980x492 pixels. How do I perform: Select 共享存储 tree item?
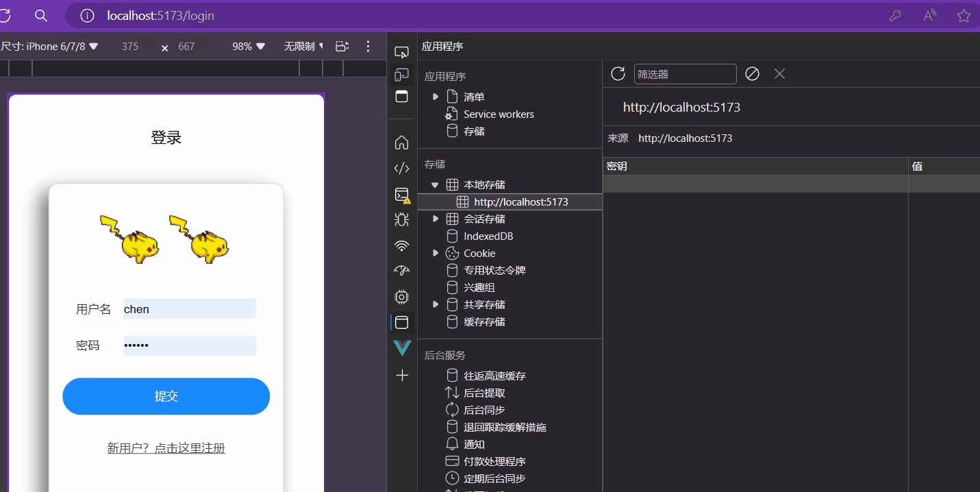pyautogui.click(x=484, y=305)
